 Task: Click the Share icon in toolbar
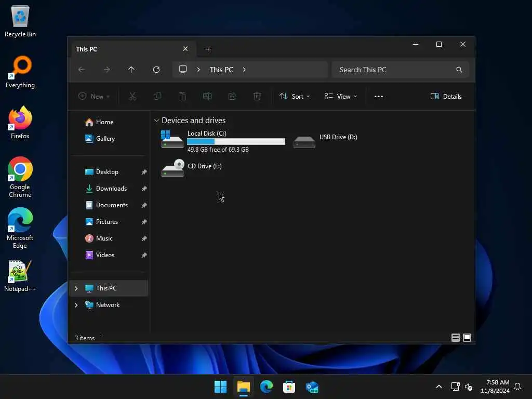point(232,96)
